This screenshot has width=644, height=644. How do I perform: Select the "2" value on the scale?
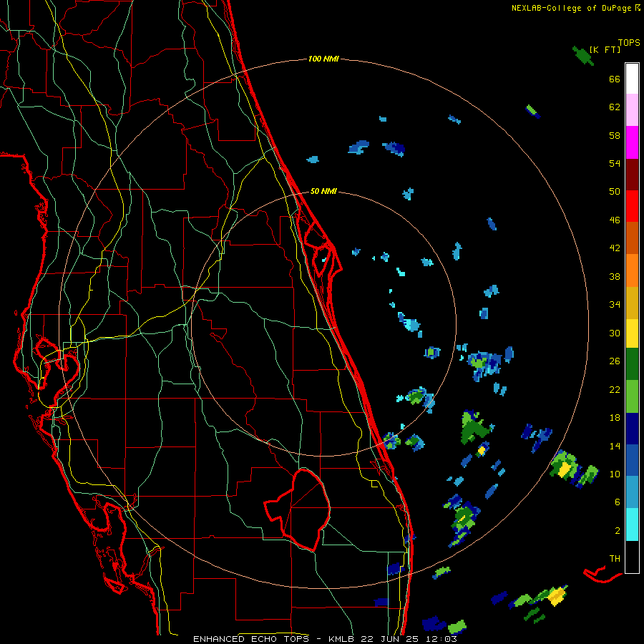618,531
